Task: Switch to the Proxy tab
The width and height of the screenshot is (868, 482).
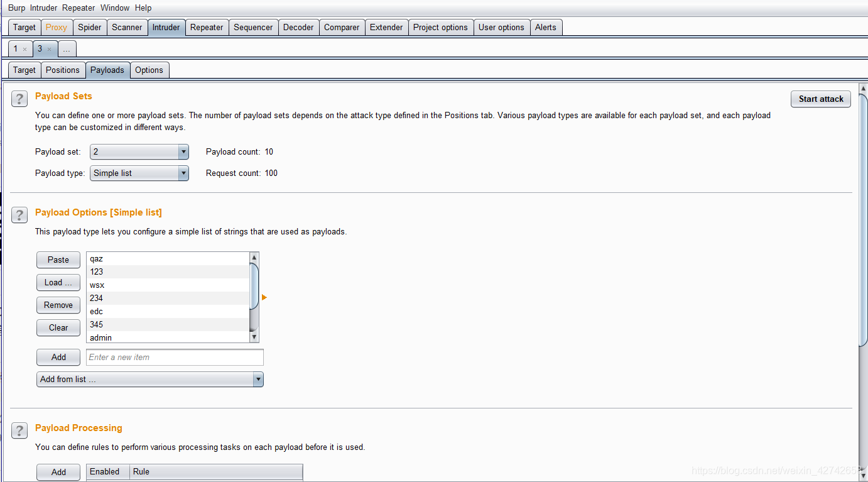Action: click(x=57, y=27)
